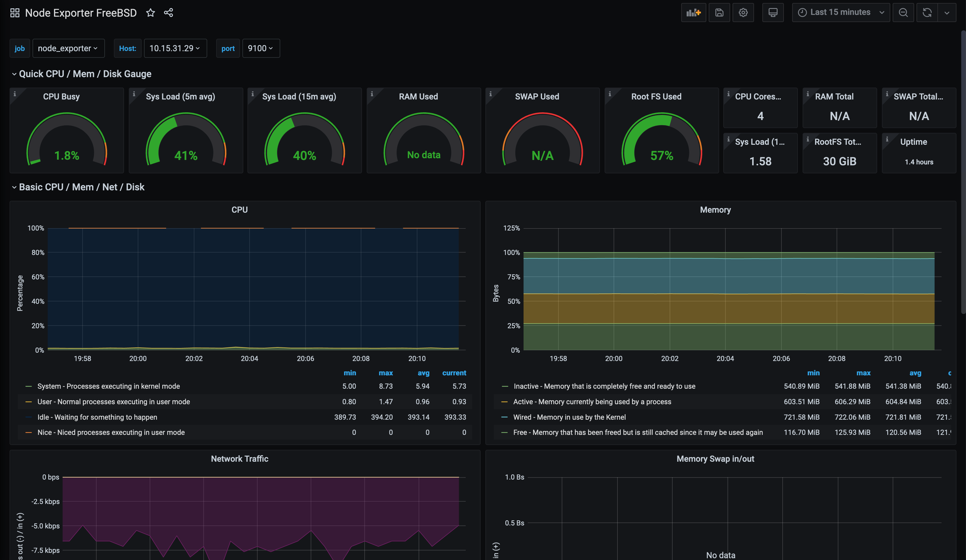Click the save dashboard icon
Viewport: 966px width, 560px height.
click(x=719, y=13)
